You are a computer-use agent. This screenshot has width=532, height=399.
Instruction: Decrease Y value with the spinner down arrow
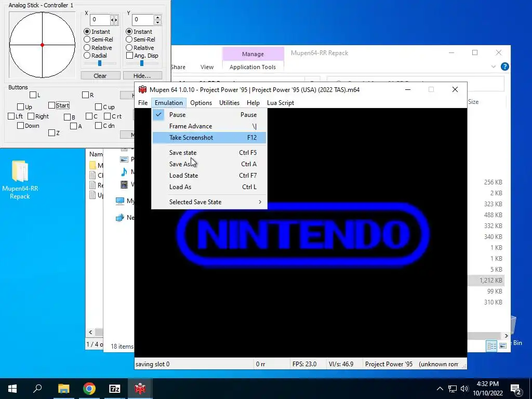point(157,22)
